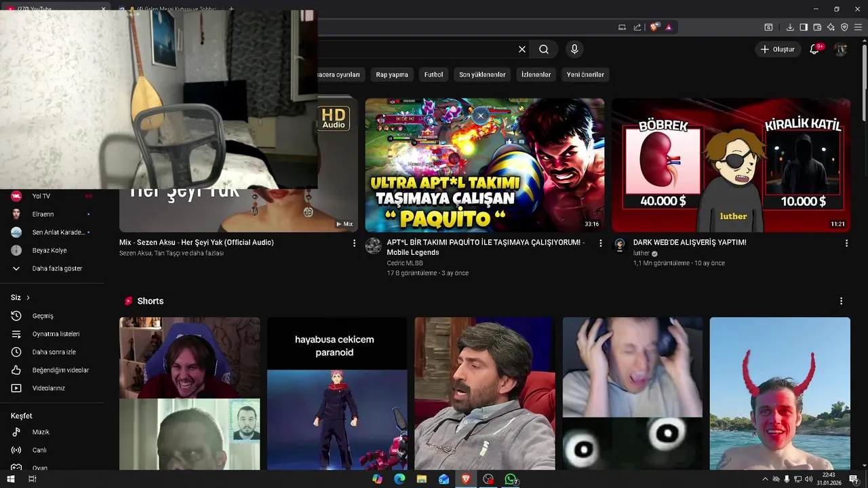This screenshot has width=868, height=488.
Task: Open more options for Sezen Aksu mix
Action: click(x=354, y=243)
